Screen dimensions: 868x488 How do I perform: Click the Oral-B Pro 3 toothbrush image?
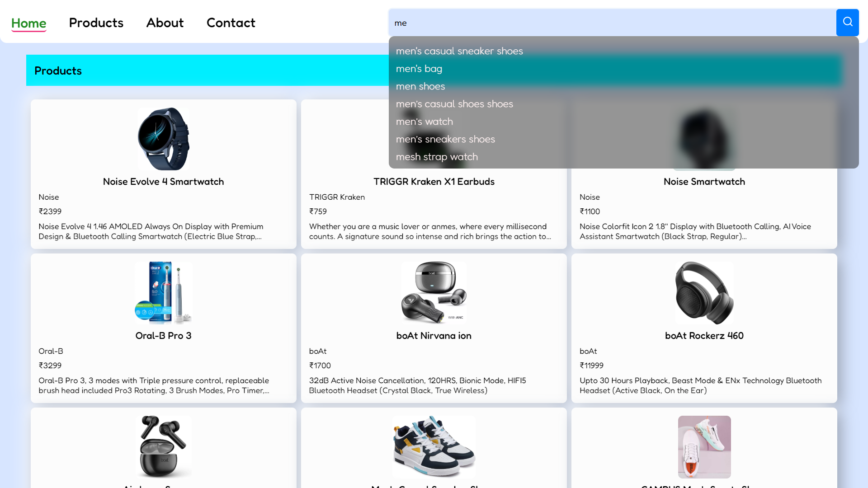click(164, 293)
